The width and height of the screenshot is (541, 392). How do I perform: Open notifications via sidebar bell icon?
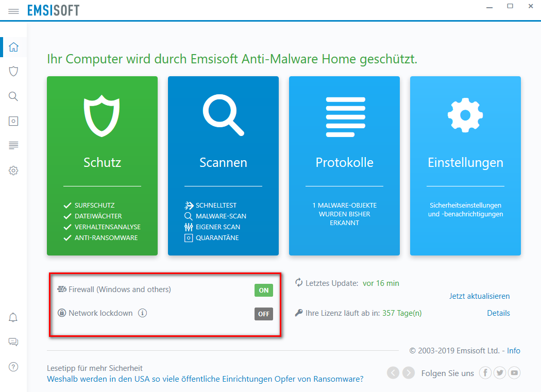point(13,317)
